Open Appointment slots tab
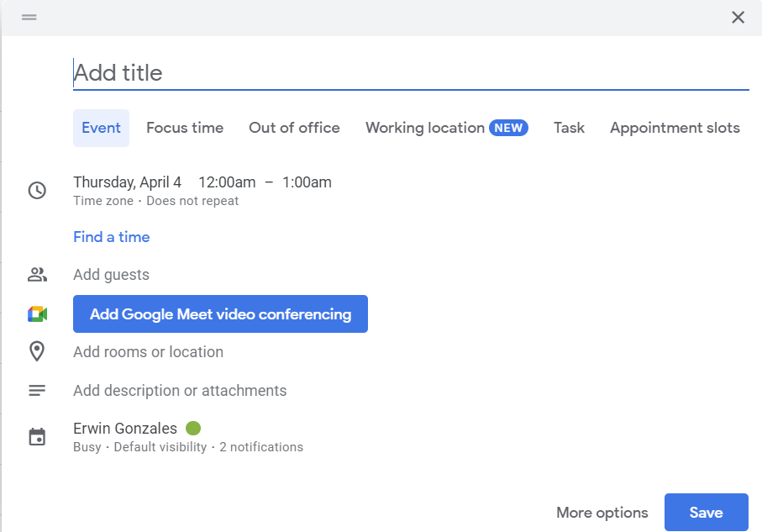762x532 pixels. tap(675, 128)
